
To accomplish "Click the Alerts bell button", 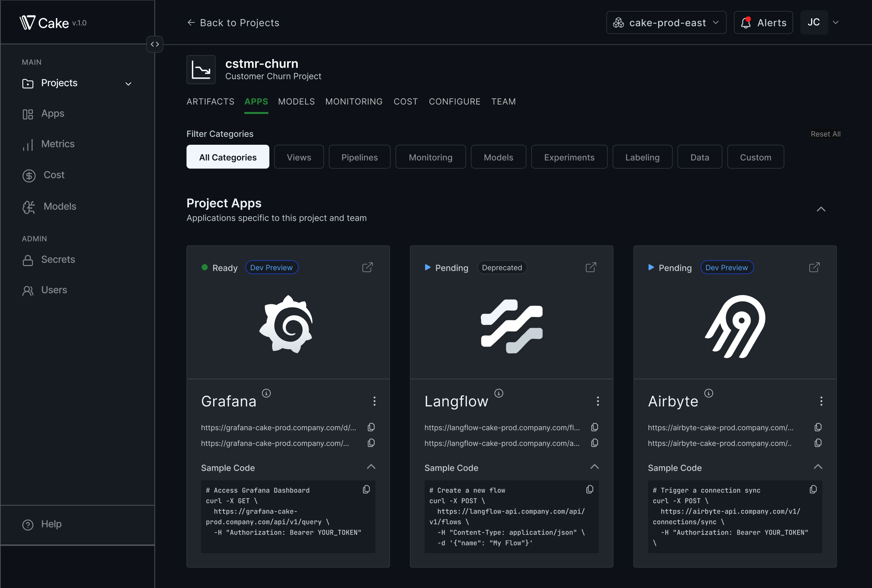I will coord(763,23).
